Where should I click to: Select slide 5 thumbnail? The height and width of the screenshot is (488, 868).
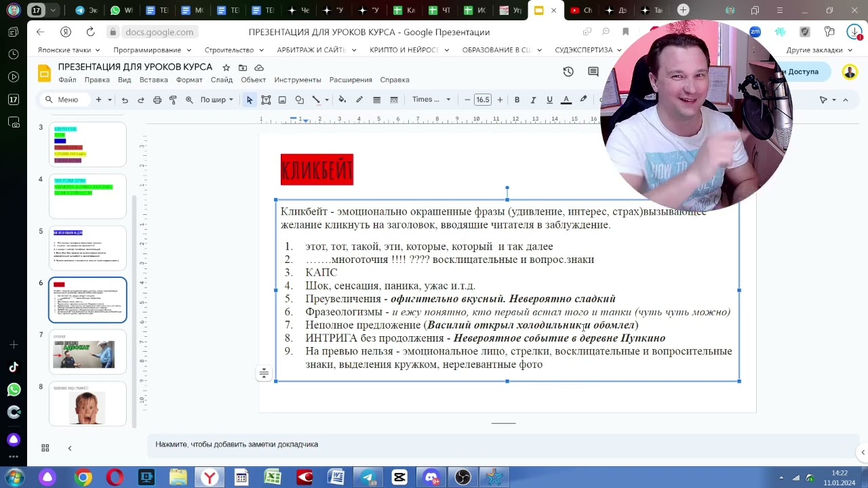pyautogui.click(x=87, y=248)
